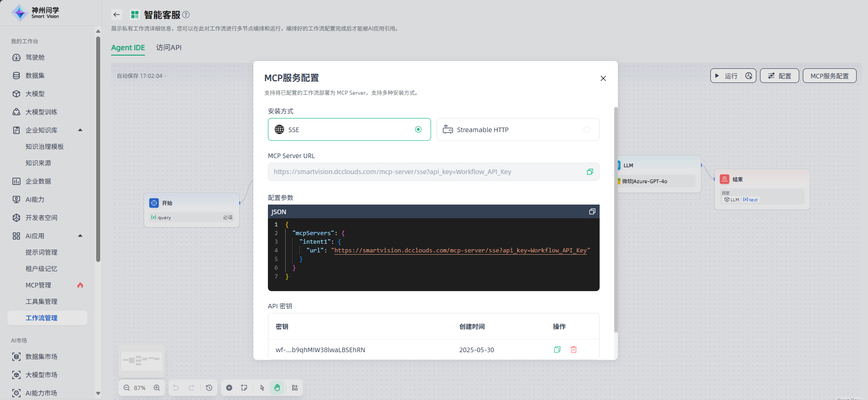Image resolution: width=868 pixels, height=400 pixels.
Task: Open help for 智能客服 title
Action: tap(186, 15)
